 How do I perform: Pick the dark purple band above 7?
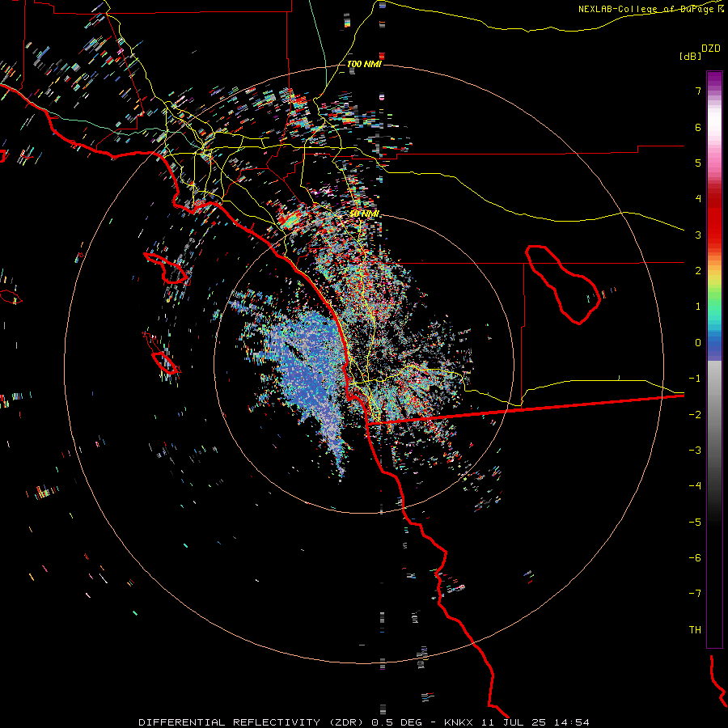point(714,78)
